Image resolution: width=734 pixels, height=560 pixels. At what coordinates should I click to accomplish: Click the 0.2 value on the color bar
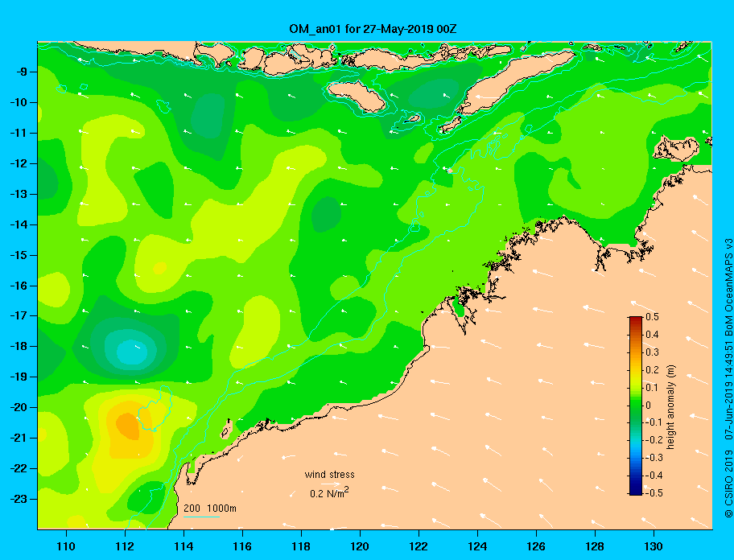click(x=652, y=370)
